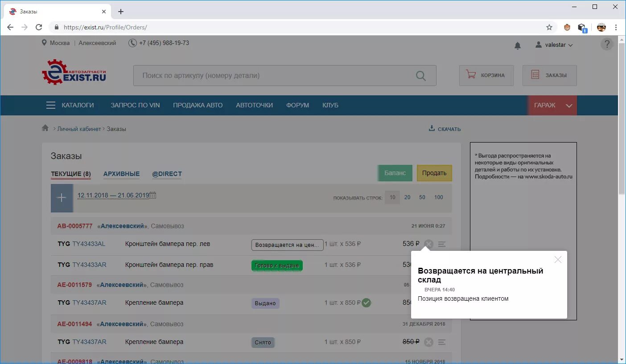Open ФОРУМ menu item

[297, 105]
